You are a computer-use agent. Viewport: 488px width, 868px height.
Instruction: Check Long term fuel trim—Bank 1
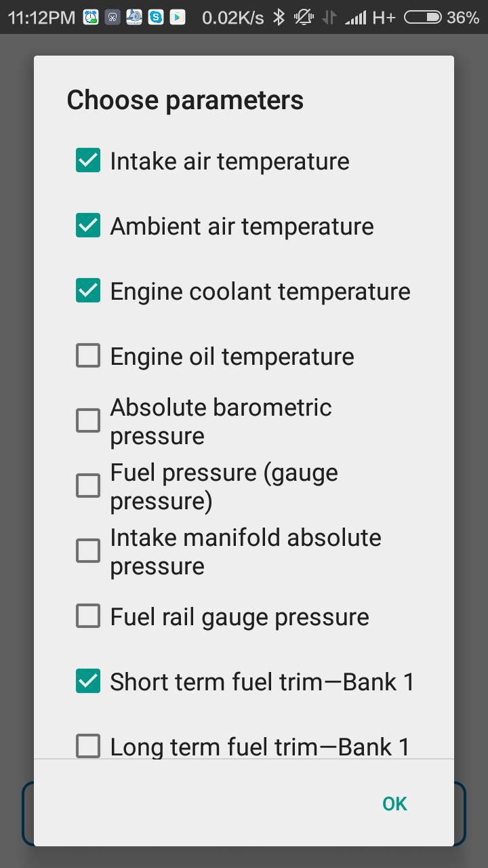pyautogui.click(x=88, y=746)
